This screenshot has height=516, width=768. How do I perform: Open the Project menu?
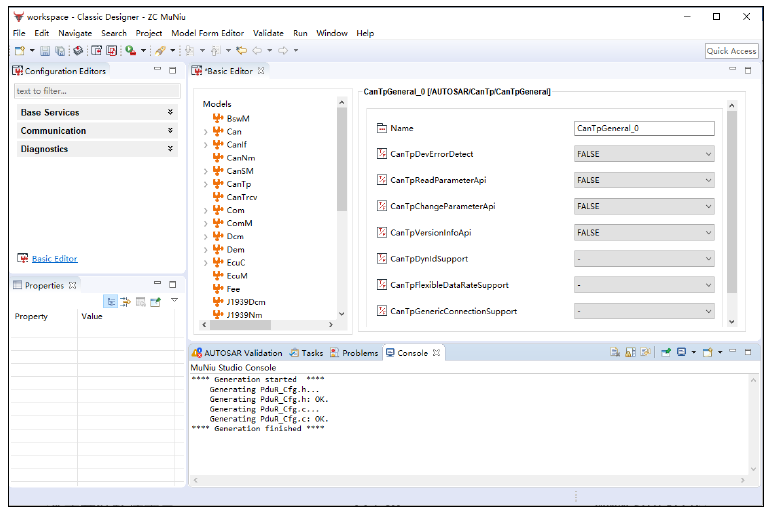click(148, 33)
